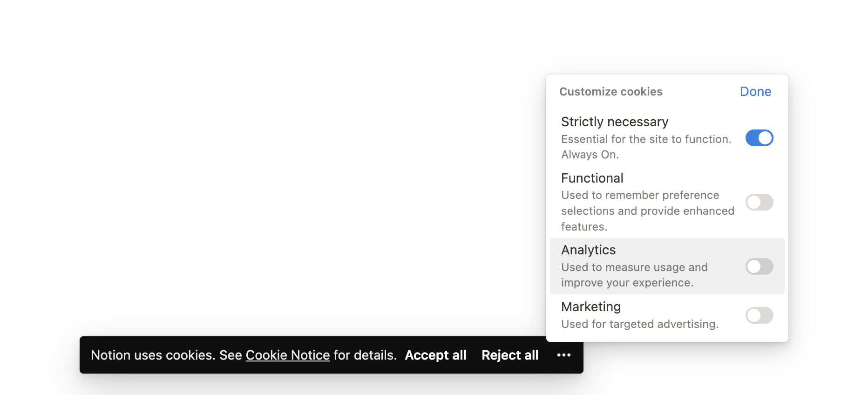Click the Customize cookies heading
This screenshot has width=868, height=395.
pyautogui.click(x=610, y=92)
